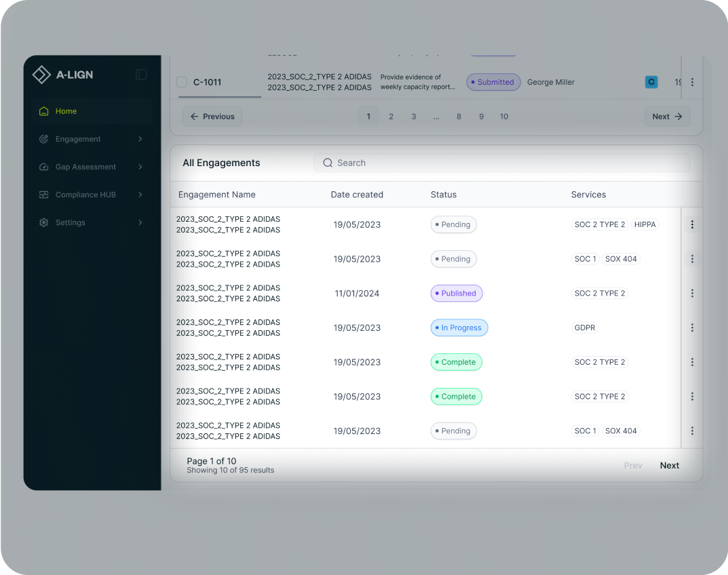
Task: Click the Gap Assessment gauge icon
Action: click(43, 167)
